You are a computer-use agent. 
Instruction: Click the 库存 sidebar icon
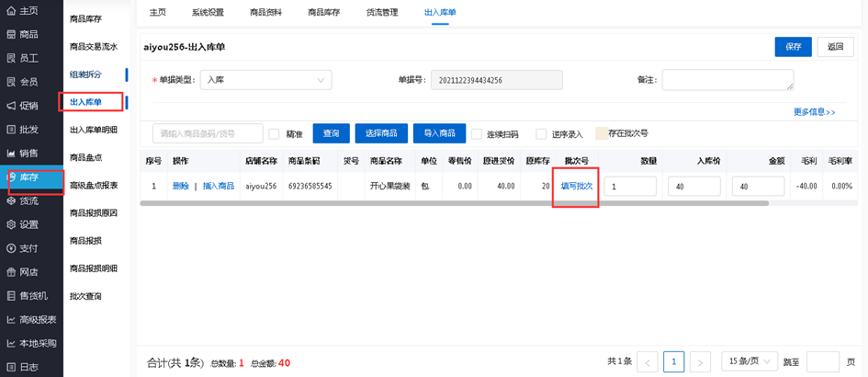(11, 177)
